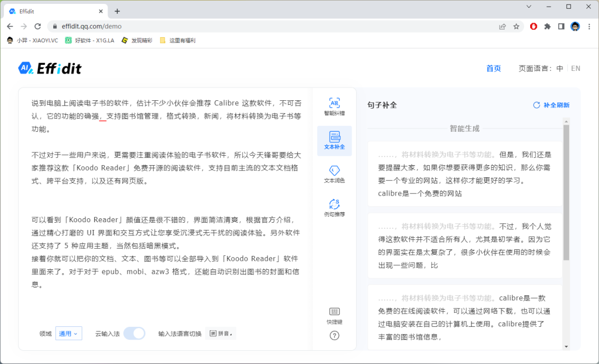Reload the page in the browser
Viewport: 599px width, 364px height.
(38, 26)
